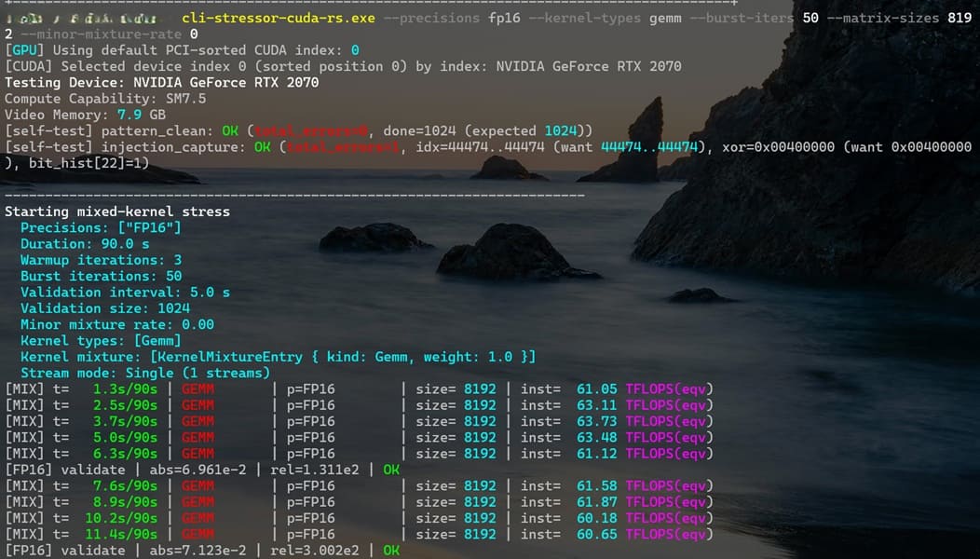
Task: Click the [GPU] tag at line start
Action: coord(24,50)
